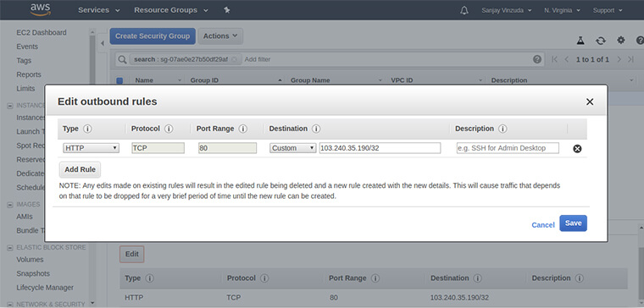Click the sidebar scroll down arrow

(x=92, y=303)
